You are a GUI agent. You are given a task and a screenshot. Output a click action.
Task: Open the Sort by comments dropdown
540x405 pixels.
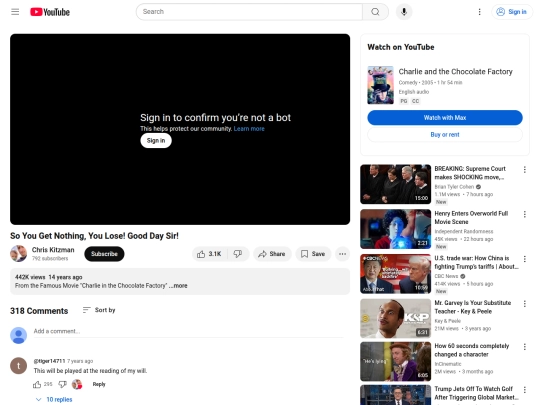99,310
